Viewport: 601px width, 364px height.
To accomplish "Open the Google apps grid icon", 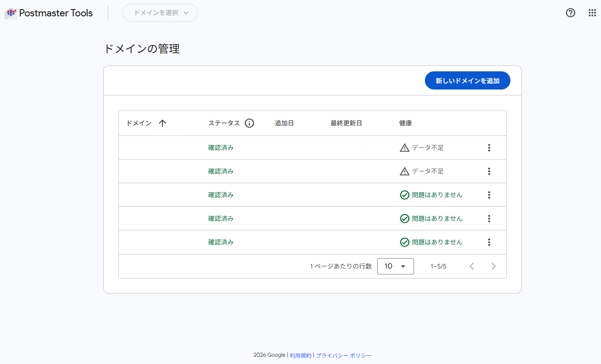I will pos(592,13).
